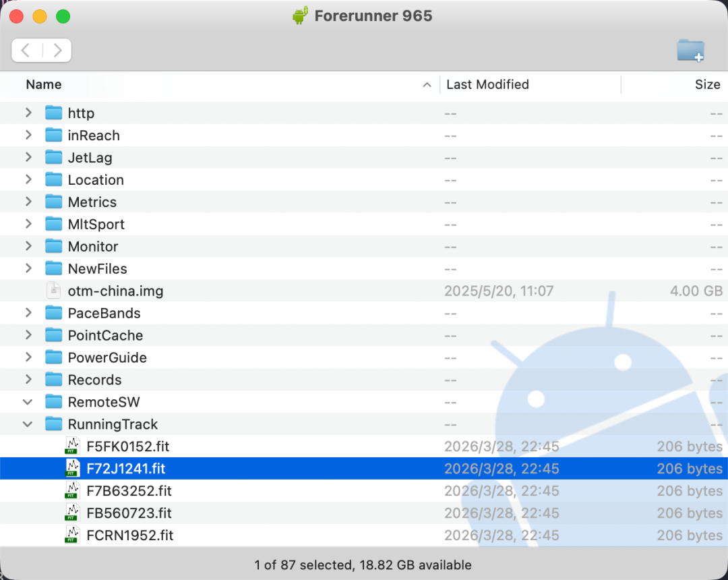Viewport: 728px width, 580px height.
Task: Expand the PowerGuide folder chevron
Action: point(28,357)
